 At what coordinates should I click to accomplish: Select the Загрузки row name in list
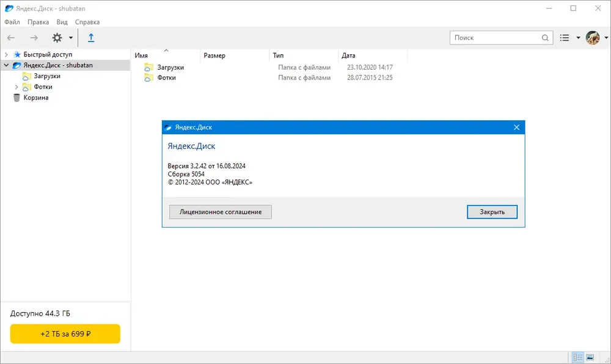click(x=170, y=67)
